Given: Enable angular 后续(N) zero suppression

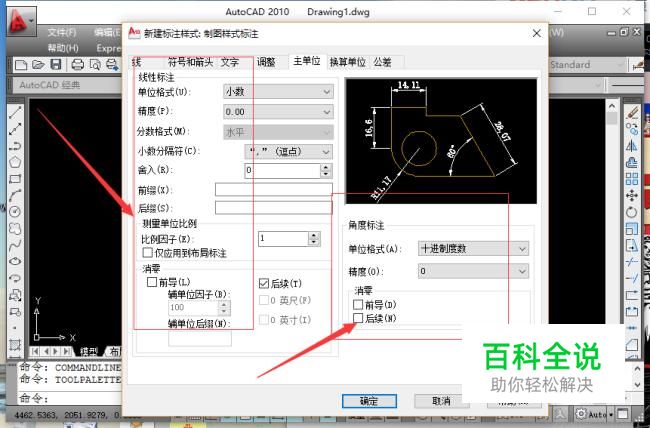Looking at the screenshot, I should point(358,318).
